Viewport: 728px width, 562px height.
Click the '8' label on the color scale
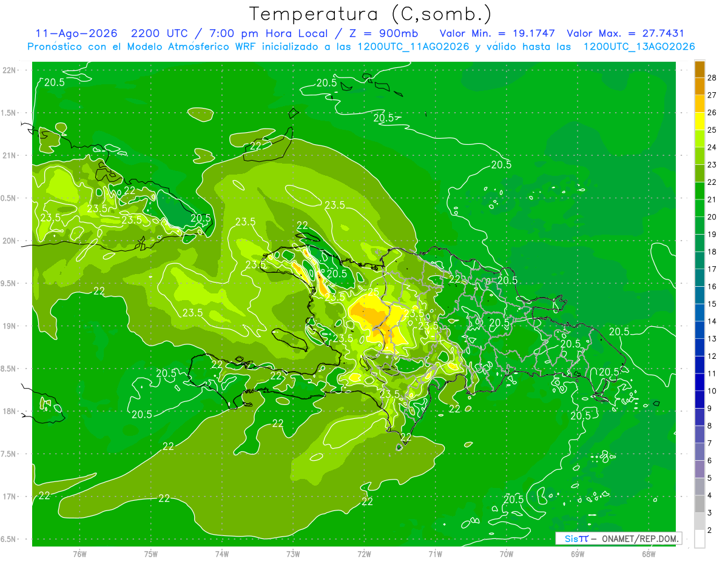click(x=710, y=426)
